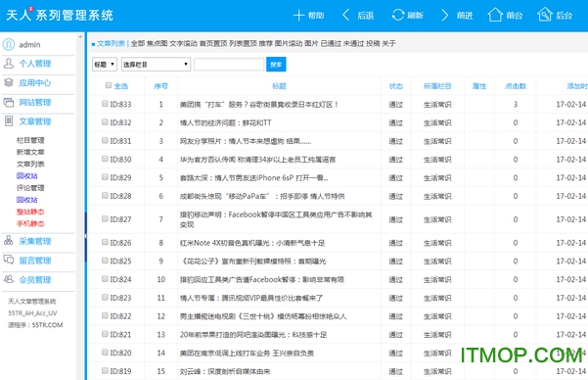Click 通过 status in the ID:825 row
Viewport: 588px width, 380px height.
pos(395,261)
